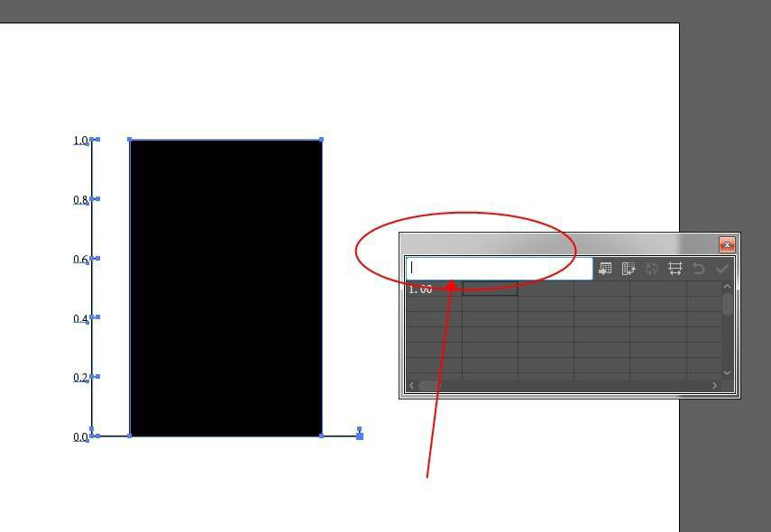Select the highlighted cell beside 1.00
Image resolution: width=771 pixels, height=532 pixels.
[490, 289]
